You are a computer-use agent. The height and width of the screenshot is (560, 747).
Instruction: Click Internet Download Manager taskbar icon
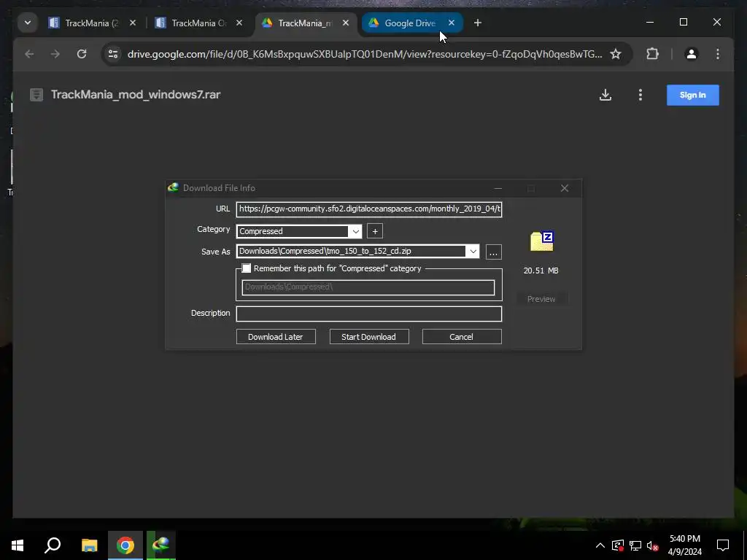pos(161,545)
